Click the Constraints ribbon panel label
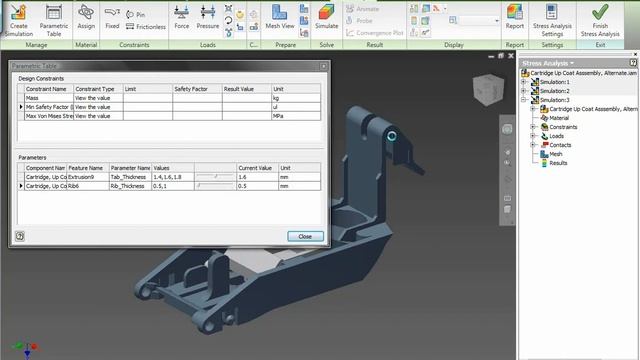Viewport: 640px width, 360px height. pos(134,45)
